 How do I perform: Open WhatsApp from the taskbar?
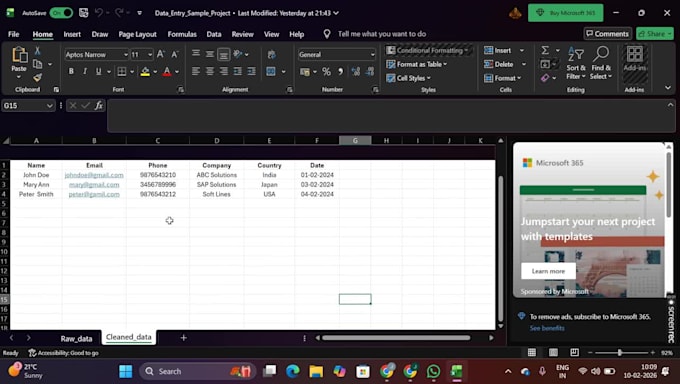[433, 371]
